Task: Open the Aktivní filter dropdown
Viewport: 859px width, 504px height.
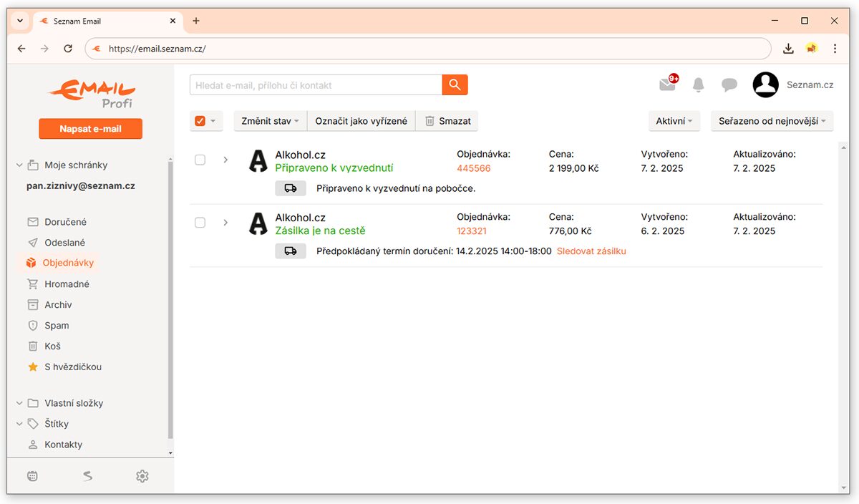Action: tap(674, 121)
